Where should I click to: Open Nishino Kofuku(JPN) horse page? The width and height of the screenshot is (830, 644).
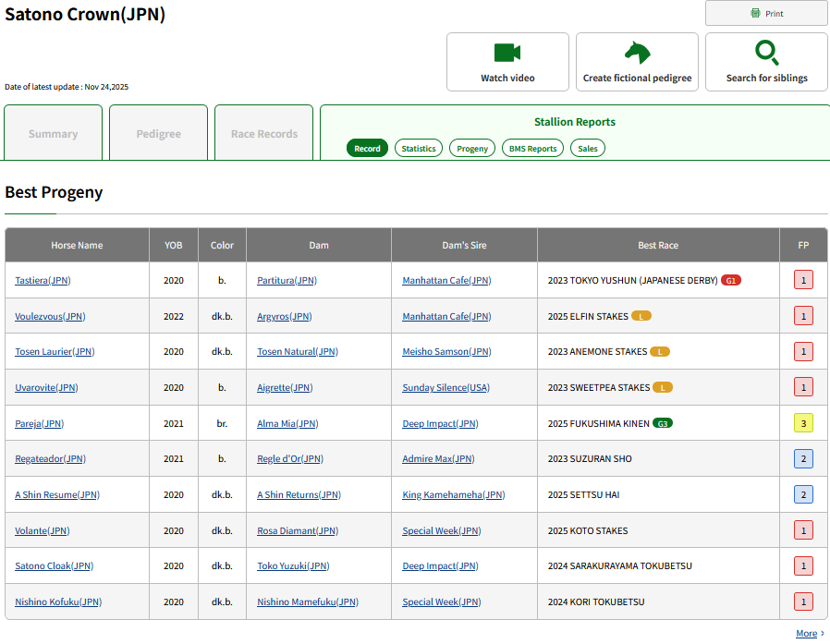[x=58, y=602]
